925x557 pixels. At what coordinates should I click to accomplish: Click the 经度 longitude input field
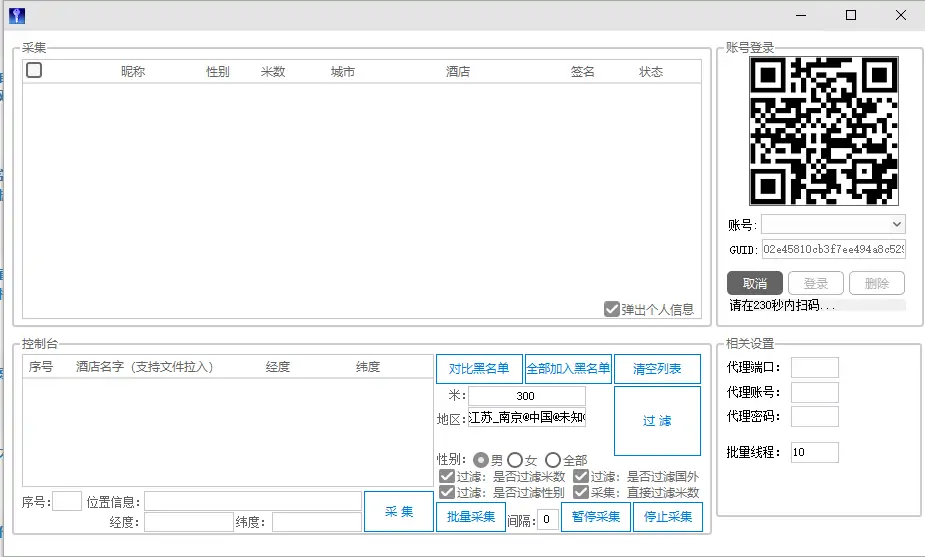[x=189, y=522]
